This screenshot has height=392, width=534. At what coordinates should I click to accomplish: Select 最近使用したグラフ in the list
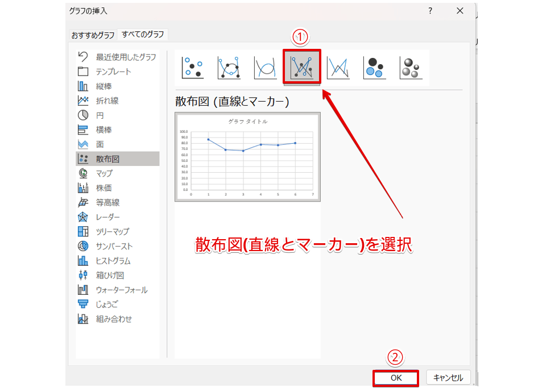pos(126,57)
